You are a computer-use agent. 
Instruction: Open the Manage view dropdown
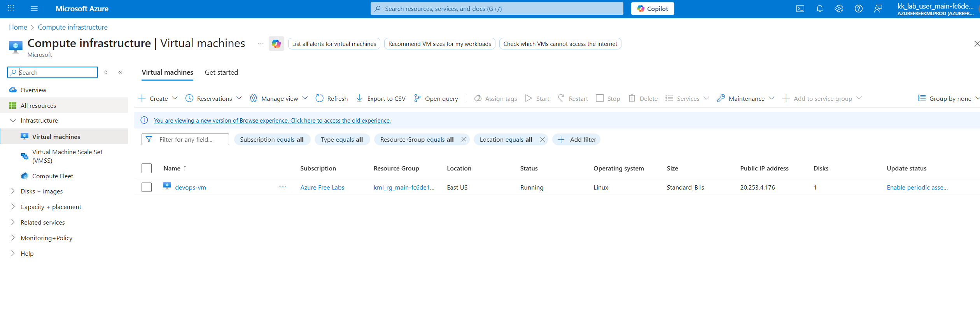[278, 98]
